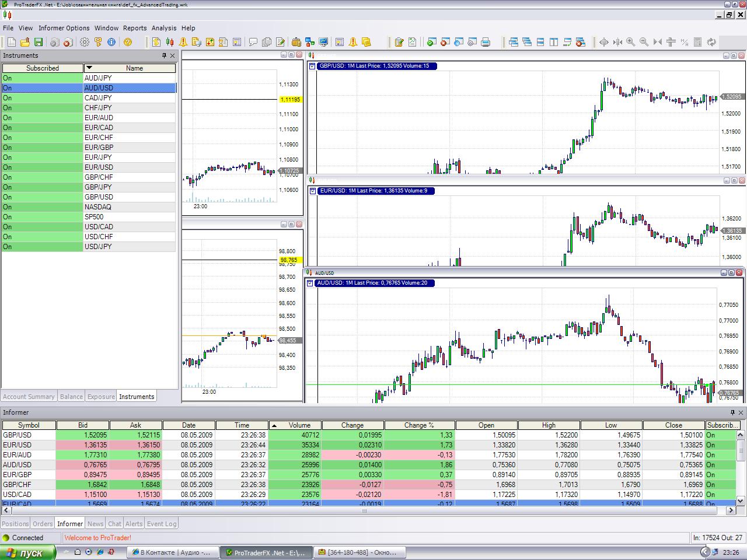Switch to the Orders tab

point(43,524)
